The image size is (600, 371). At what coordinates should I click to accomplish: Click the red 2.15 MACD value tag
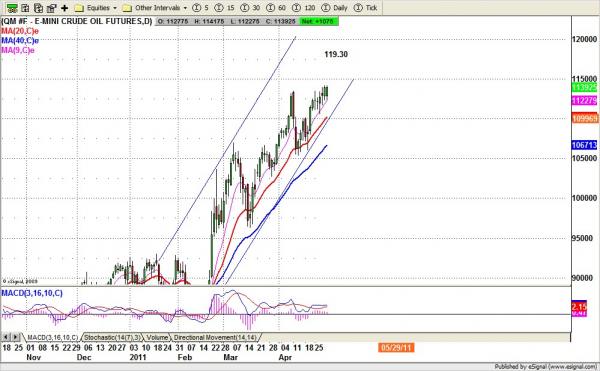(x=579, y=306)
